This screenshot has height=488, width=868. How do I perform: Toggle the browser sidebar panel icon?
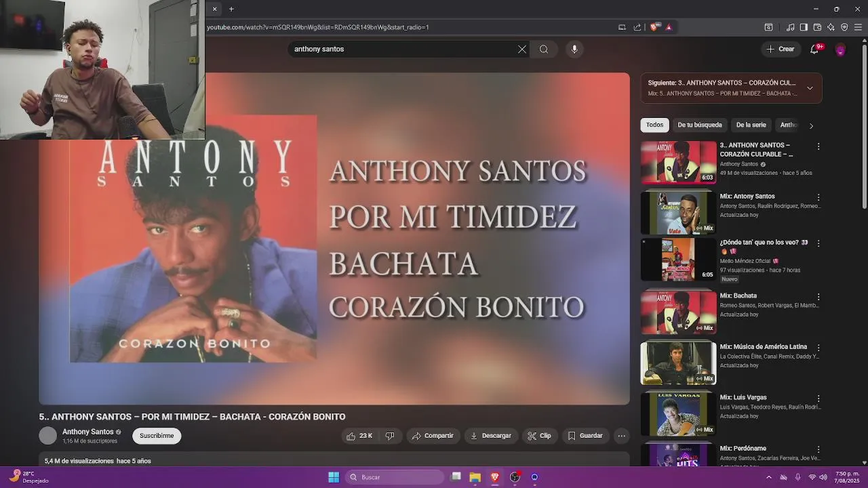804,27
